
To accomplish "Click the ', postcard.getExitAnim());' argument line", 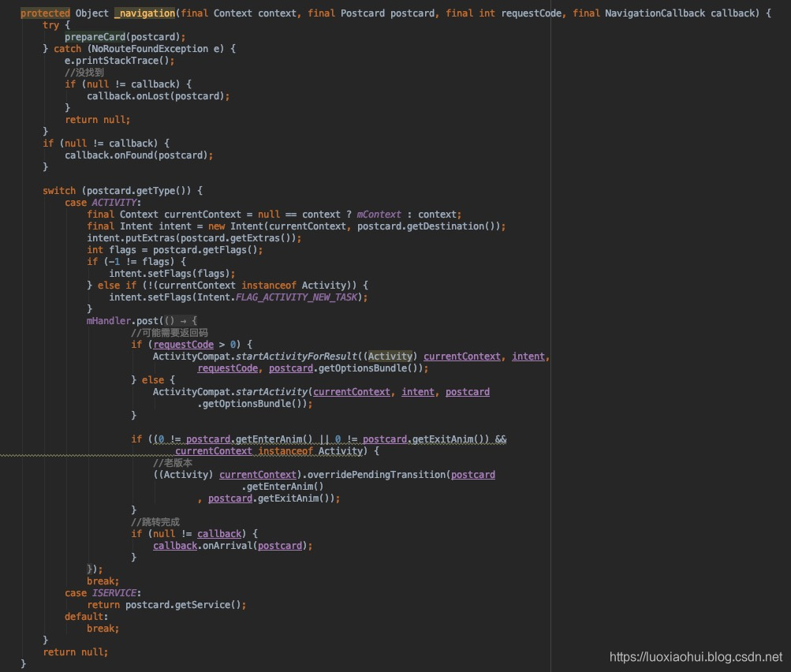I will [x=269, y=498].
